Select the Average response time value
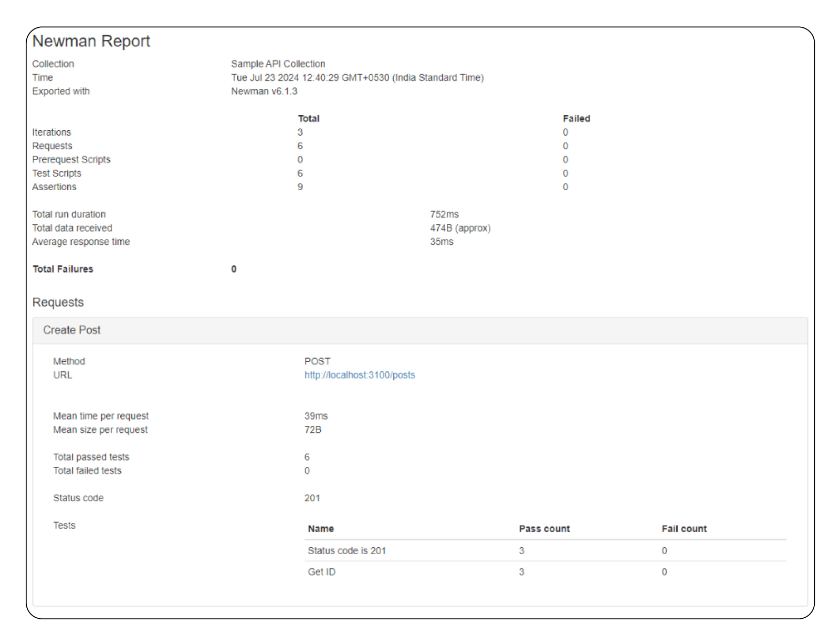This screenshot has width=840, height=644. (440, 242)
